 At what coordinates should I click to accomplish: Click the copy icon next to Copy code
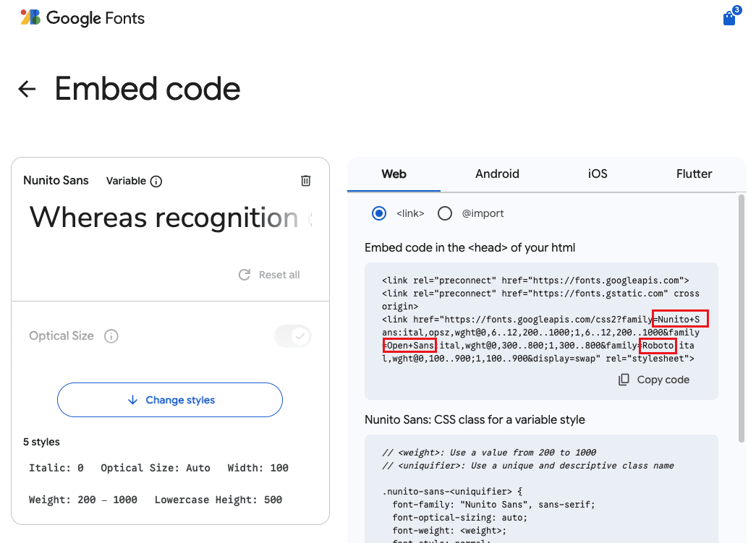coord(624,380)
